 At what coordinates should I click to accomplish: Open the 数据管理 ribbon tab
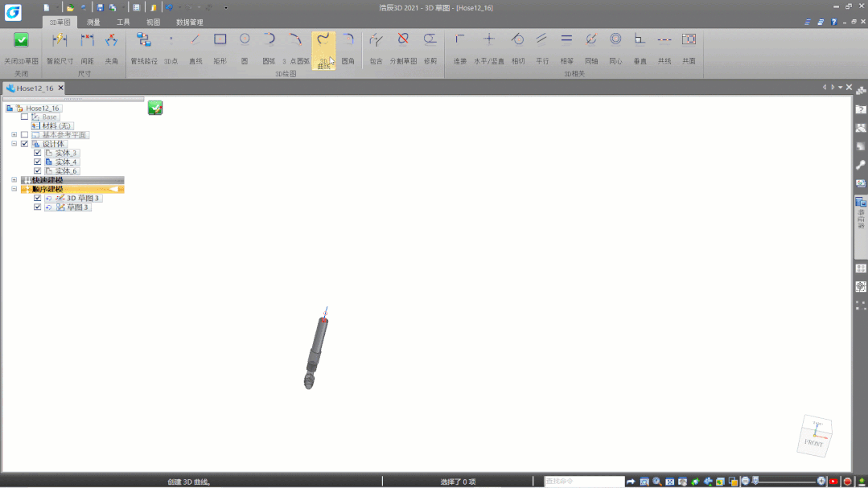pyautogui.click(x=190, y=23)
